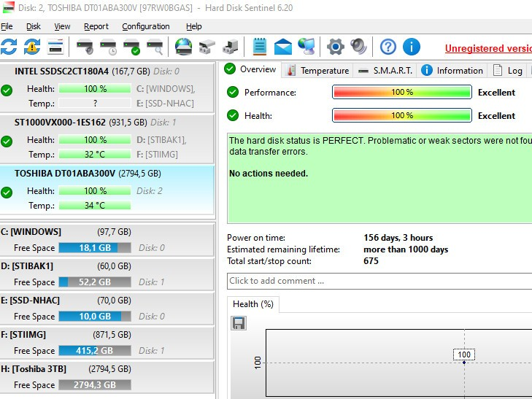Open the View menu

click(x=62, y=26)
